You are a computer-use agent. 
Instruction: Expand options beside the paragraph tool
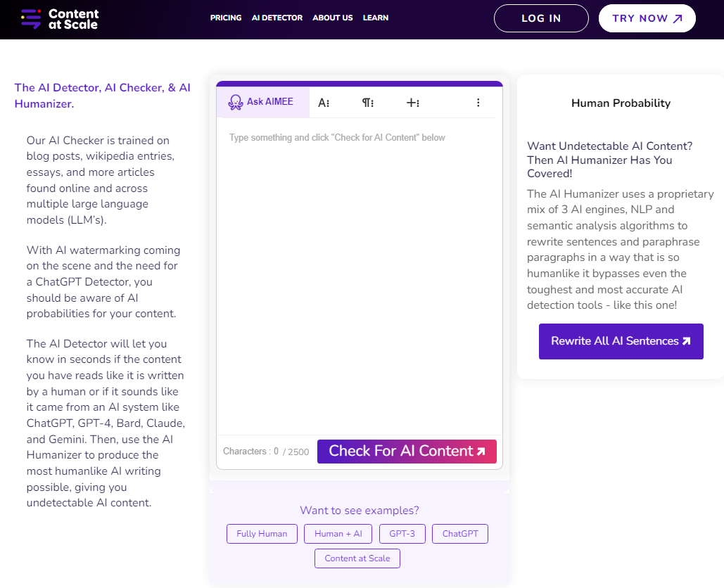371,102
